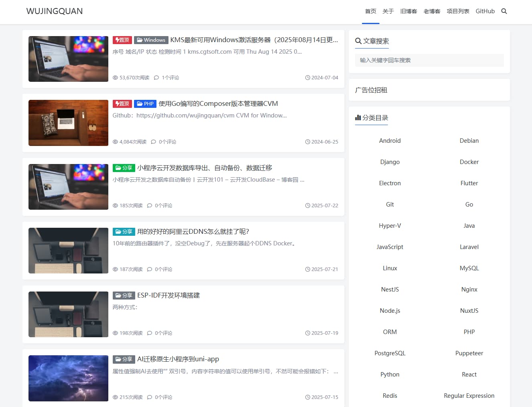The height and width of the screenshot is (407, 532).
Task: Click the comment count on the KMS post
Action: click(x=167, y=78)
